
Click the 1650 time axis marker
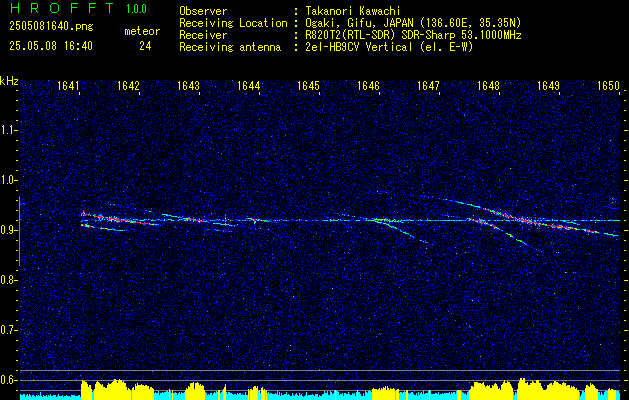[609, 86]
